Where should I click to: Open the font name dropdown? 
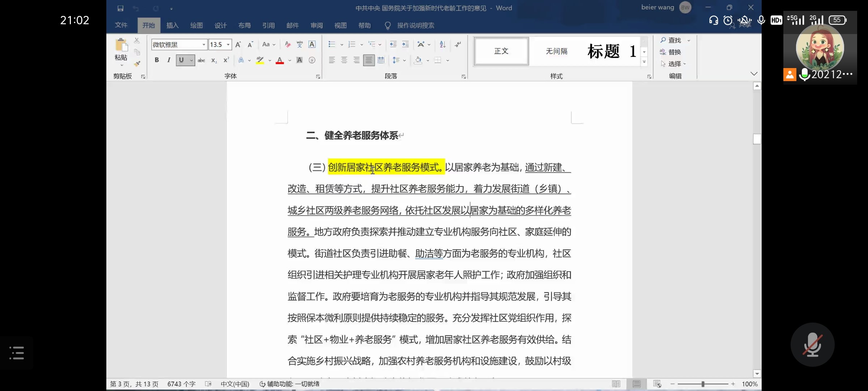coord(204,45)
